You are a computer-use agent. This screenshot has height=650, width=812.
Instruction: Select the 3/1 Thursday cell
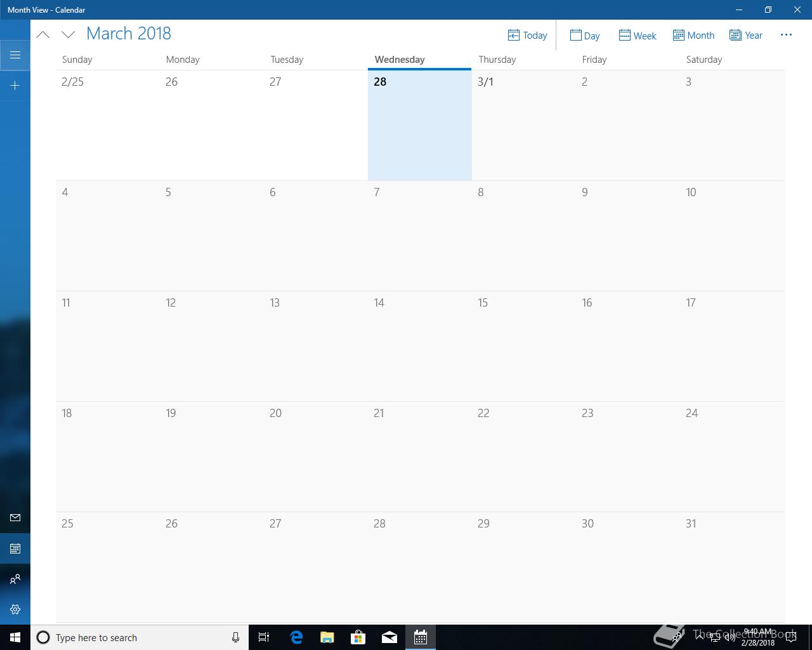tap(523, 125)
